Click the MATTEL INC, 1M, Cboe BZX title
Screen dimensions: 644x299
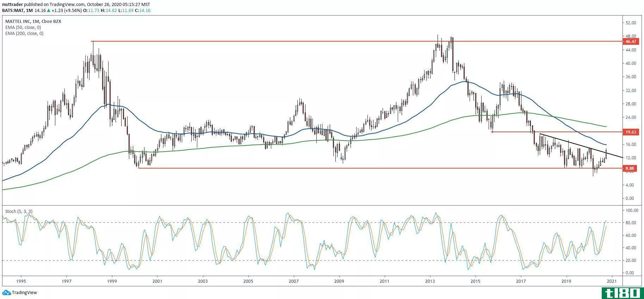[33, 22]
